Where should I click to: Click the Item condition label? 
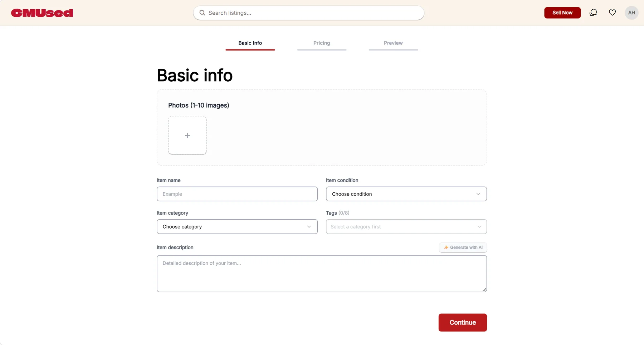(342, 180)
